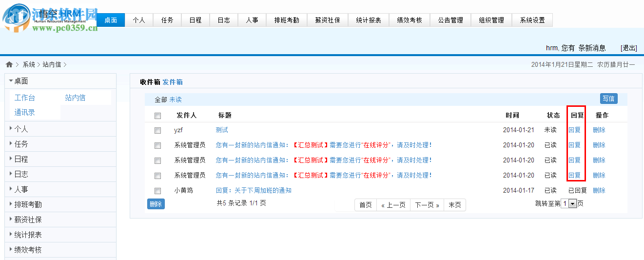Open the 测试 message from yzf
Screen dimensions: 644x260
tap(222, 130)
